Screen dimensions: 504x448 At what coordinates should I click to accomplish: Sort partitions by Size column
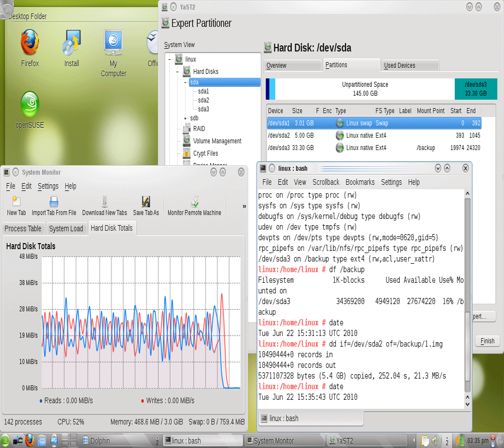(297, 111)
